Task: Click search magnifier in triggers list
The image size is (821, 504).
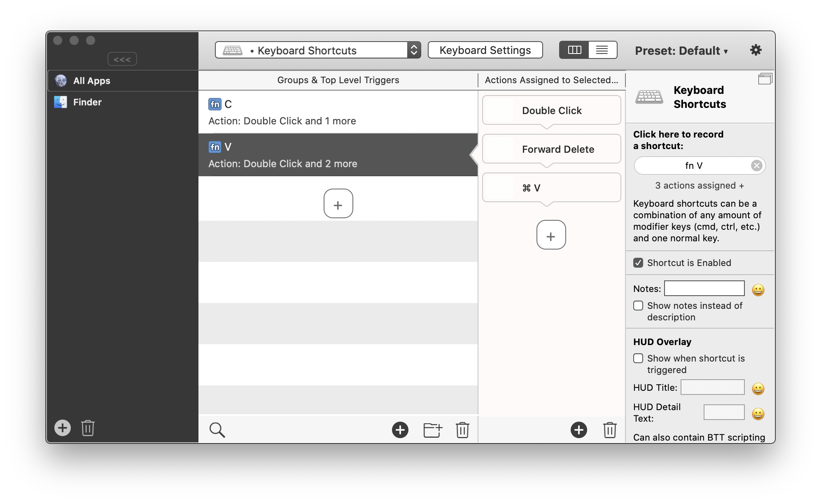Action: coord(217,430)
